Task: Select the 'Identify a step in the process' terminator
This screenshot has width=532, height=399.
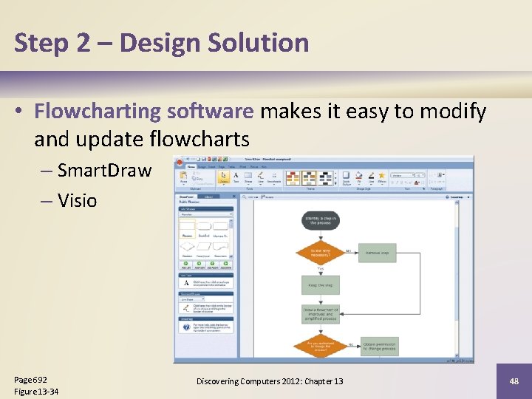Action: click(321, 221)
